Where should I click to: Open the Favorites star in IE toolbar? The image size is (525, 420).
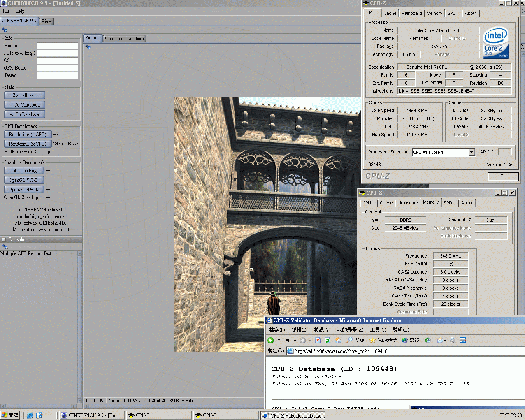pyautogui.click(x=372, y=340)
